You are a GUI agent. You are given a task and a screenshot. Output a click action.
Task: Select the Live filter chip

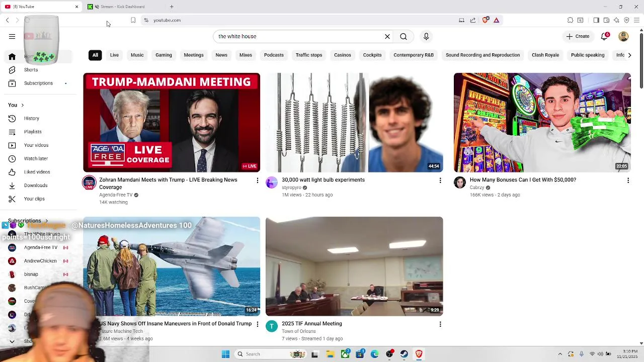pos(114,55)
